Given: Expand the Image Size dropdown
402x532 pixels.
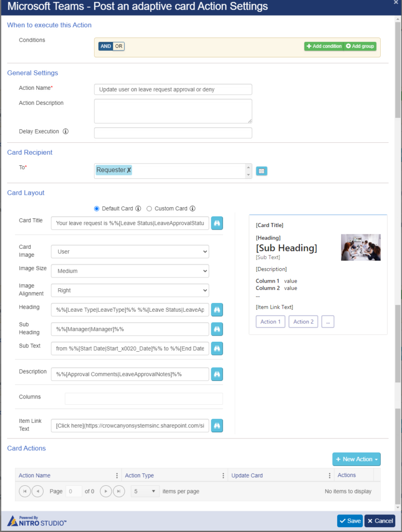Looking at the screenshot, I should point(130,271).
